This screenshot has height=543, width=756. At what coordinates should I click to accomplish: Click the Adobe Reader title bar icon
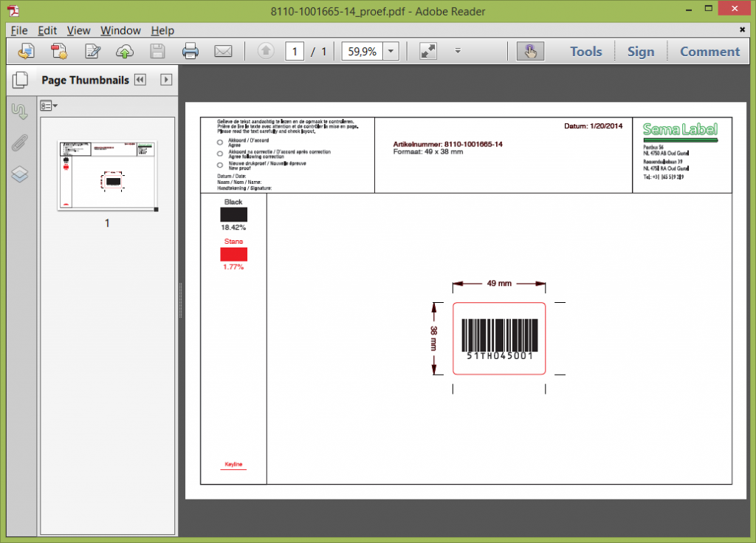(x=13, y=10)
